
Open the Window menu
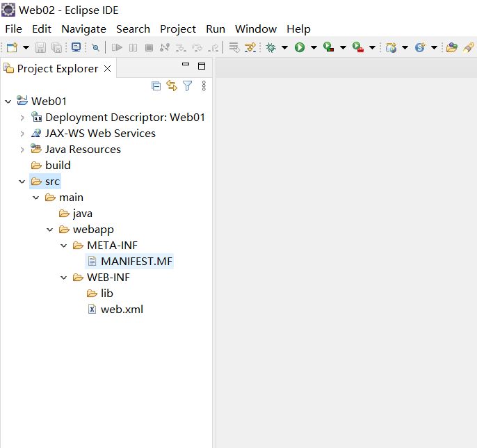(256, 29)
